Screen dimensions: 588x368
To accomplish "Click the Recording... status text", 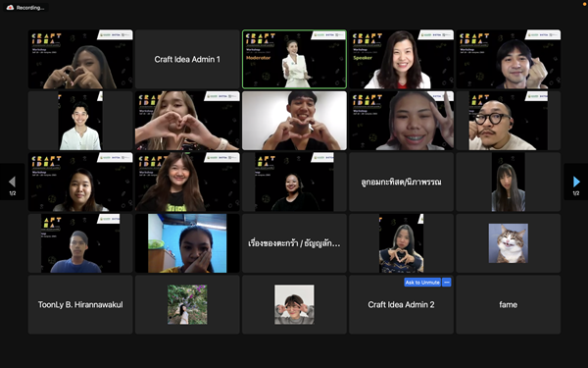I will [x=30, y=8].
